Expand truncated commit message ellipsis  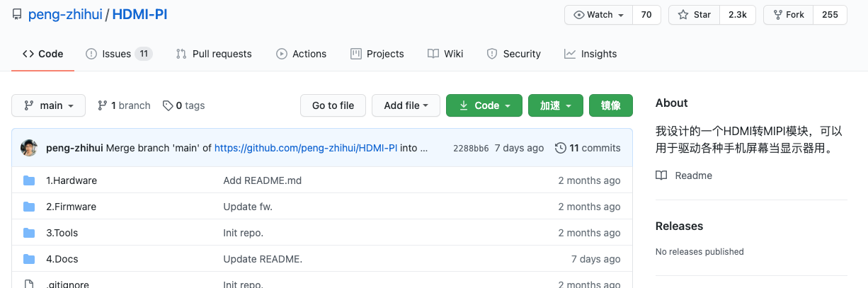[424, 148]
